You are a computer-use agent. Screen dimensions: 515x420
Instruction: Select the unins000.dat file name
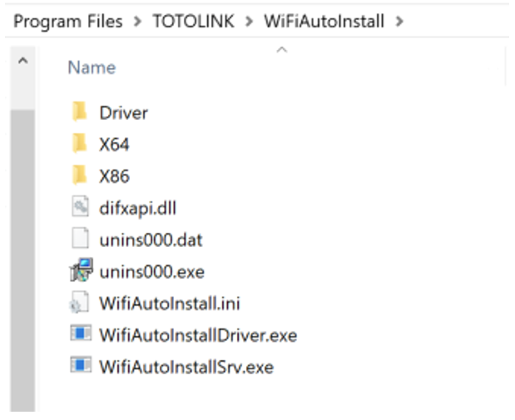[151, 240]
